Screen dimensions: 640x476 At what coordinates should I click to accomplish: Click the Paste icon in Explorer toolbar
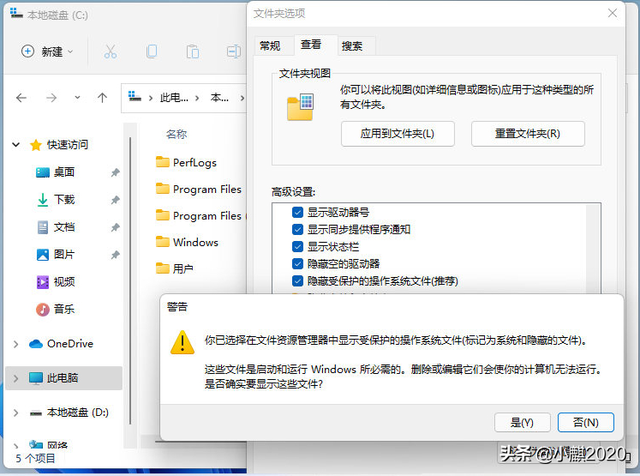(x=192, y=51)
